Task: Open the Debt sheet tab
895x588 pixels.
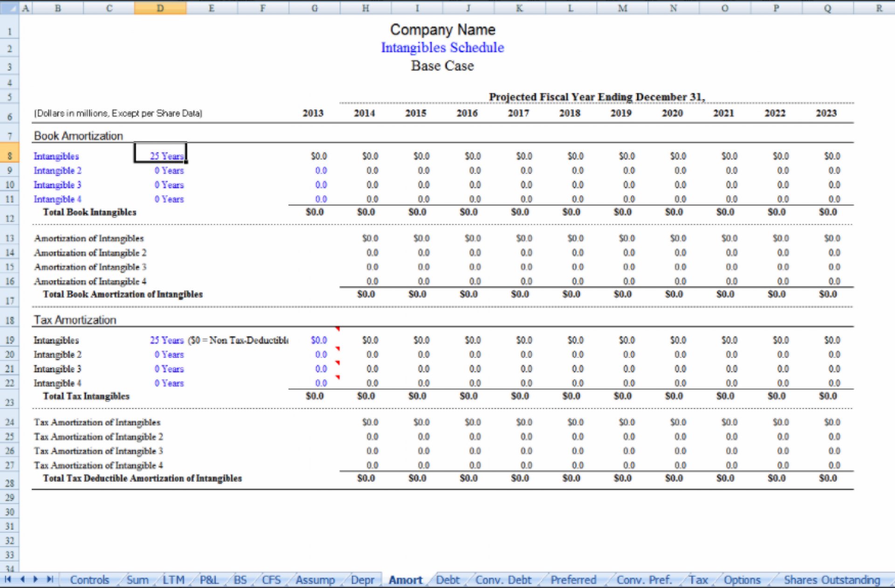Action: [447, 580]
